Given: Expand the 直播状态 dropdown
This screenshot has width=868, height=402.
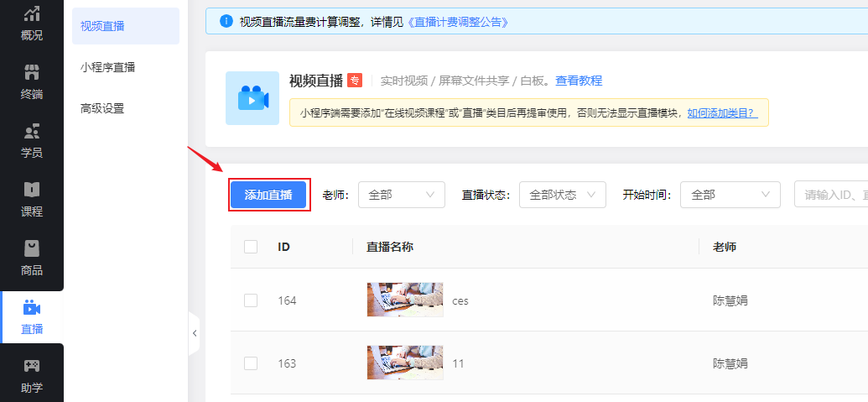Looking at the screenshot, I should click(563, 195).
